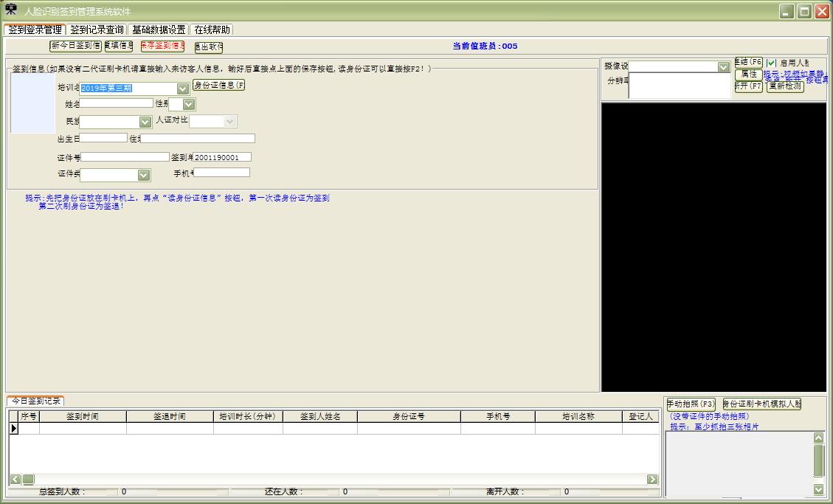Image resolution: width=833 pixels, height=504 pixels.
Task: Click the 重新检测 re-detect camera button
Action: (785, 86)
